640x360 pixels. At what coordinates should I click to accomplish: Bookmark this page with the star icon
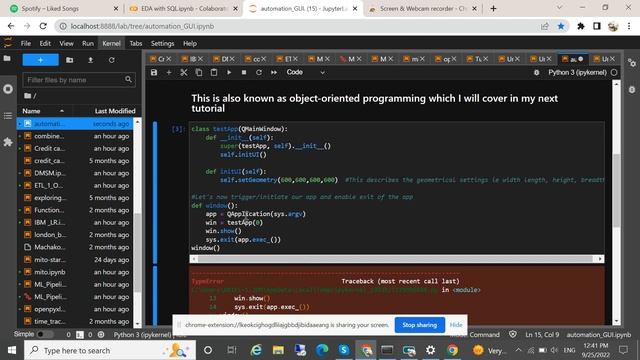pyautogui.click(x=561, y=26)
